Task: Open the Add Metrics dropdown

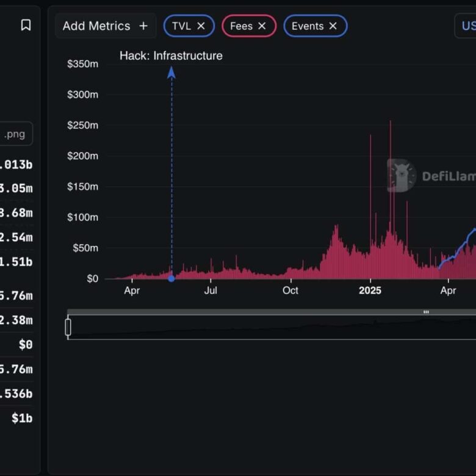Action: coord(96,26)
